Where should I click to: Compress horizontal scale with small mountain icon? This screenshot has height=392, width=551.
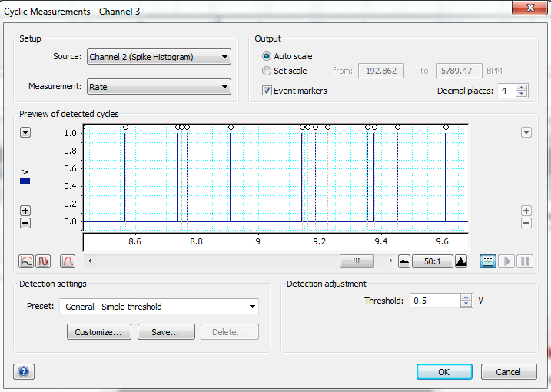coord(404,261)
